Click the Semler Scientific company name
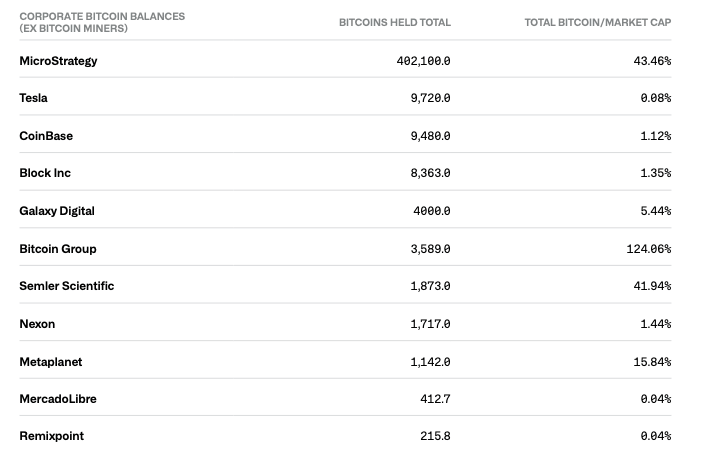The image size is (701, 461). (66, 286)
